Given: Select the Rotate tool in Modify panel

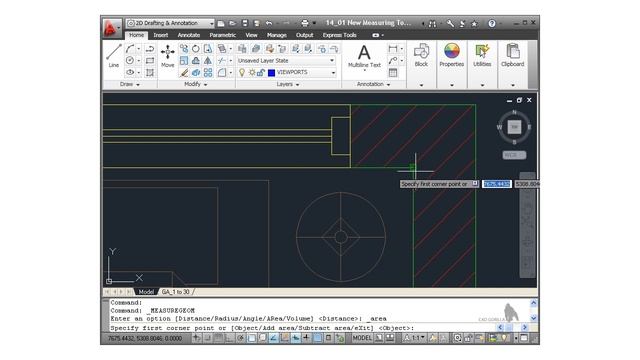Looking at the screenshot, I should [196, 49].
